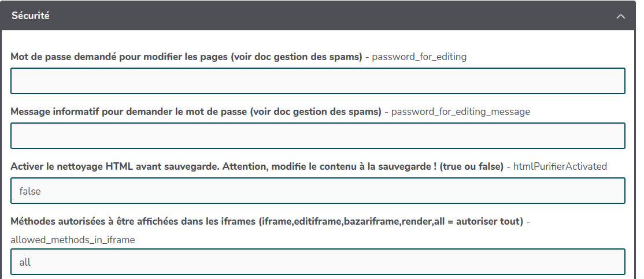Focus the password_for_editing input field
This screenshot has width=644, height=279.
point(318,81)
